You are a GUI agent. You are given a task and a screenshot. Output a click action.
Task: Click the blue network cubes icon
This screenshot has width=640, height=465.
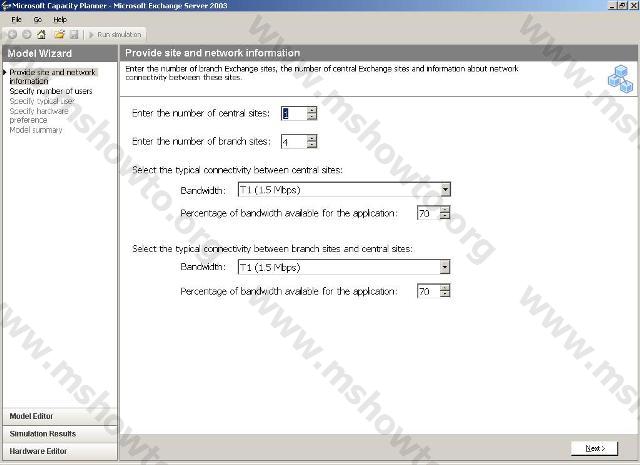pyautogui.click(x=620, y=79)
